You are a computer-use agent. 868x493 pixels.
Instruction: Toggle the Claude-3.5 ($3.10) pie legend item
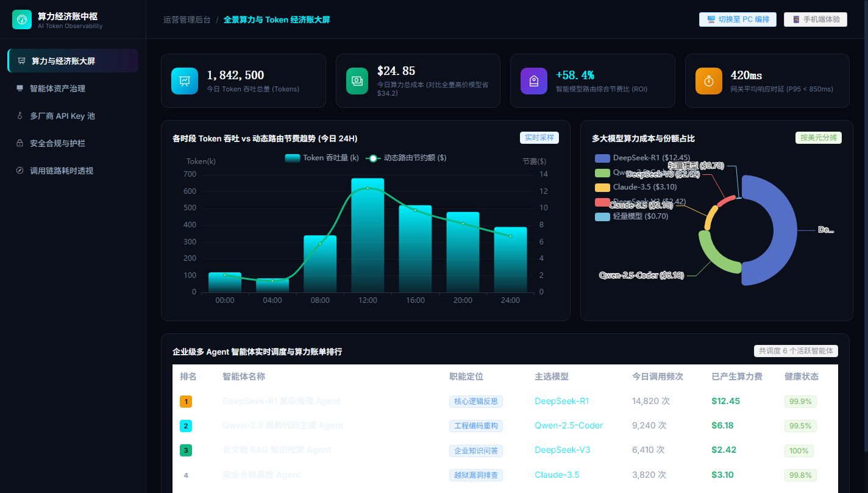[636, 187]
